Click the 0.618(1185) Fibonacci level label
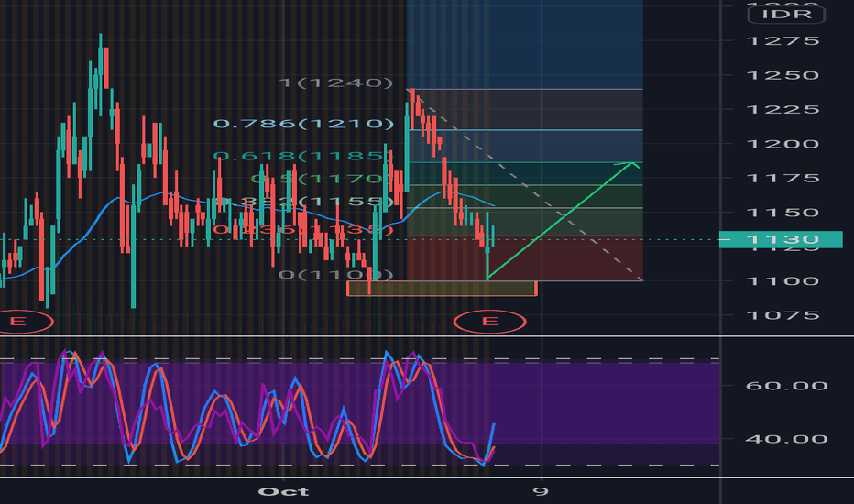The image size is (854, 504). (x=301, y=157)
